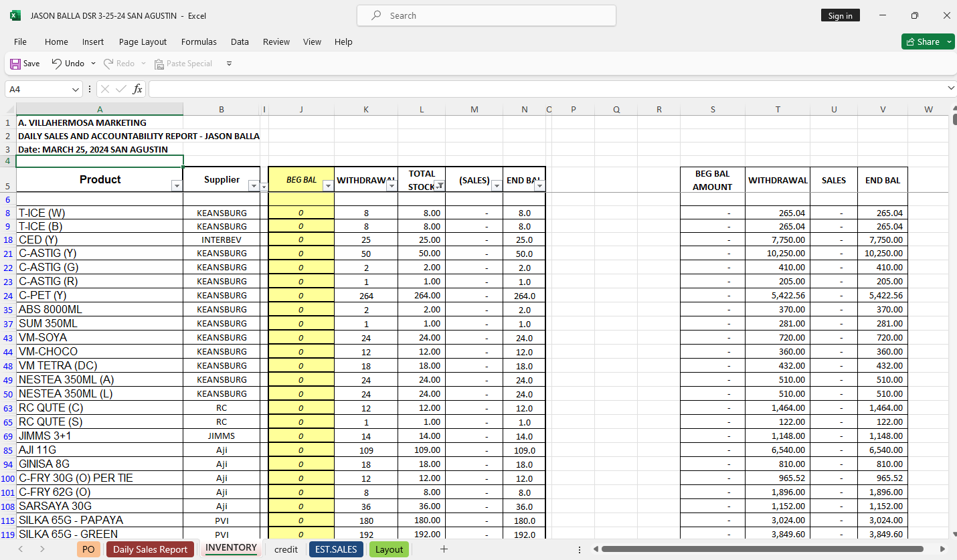957x560 pixels.
Task: Click the vertical scrollbar down arrow
Action: pyautogui.click(x=954, y=534)
